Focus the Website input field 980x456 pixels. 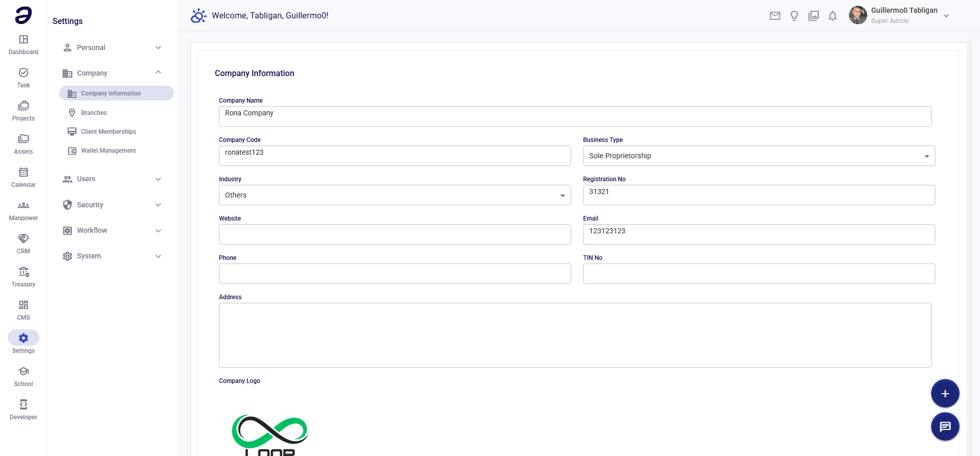395,234
